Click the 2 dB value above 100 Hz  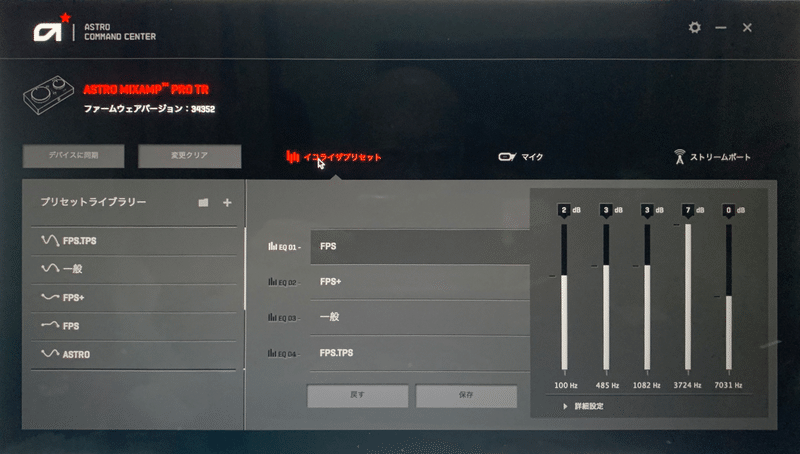tap(564, 210)
